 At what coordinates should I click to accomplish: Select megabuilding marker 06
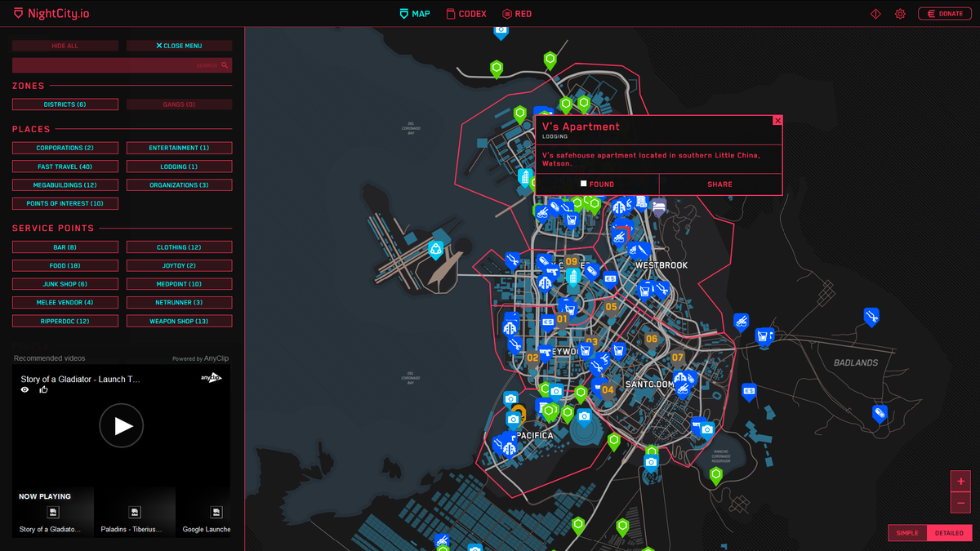coord(651,339)
